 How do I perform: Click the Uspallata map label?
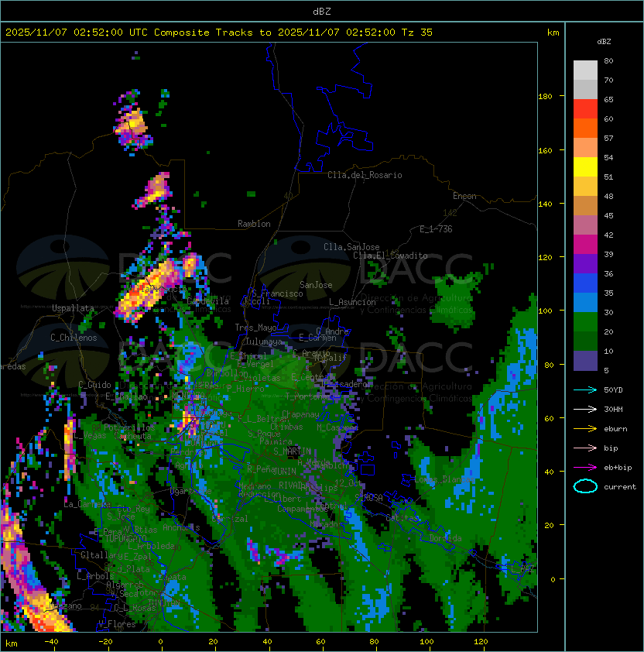point(73,308)
